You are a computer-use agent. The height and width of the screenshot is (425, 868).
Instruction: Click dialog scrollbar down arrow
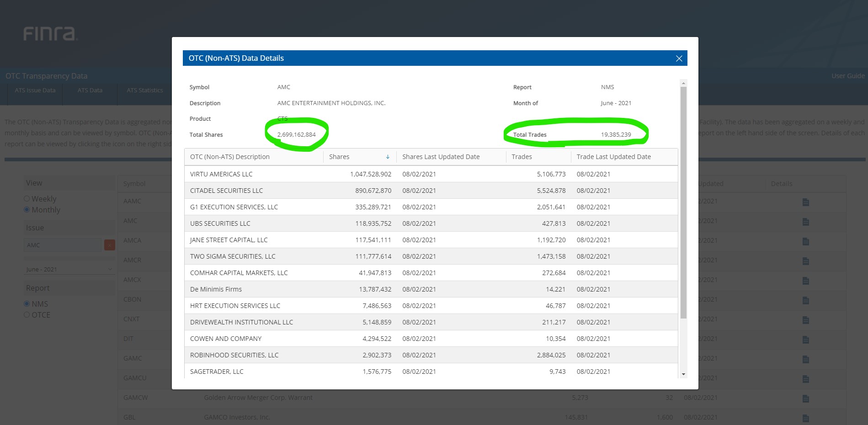(x=683, y=374)
